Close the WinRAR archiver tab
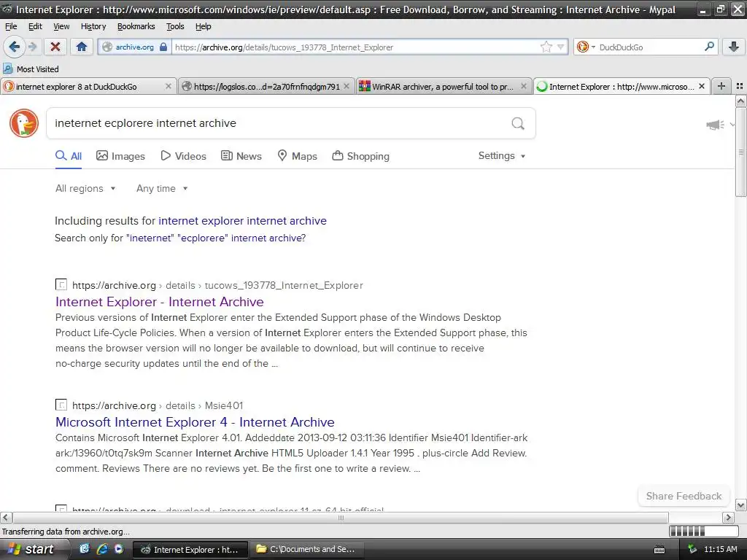 tap(524, 86)
